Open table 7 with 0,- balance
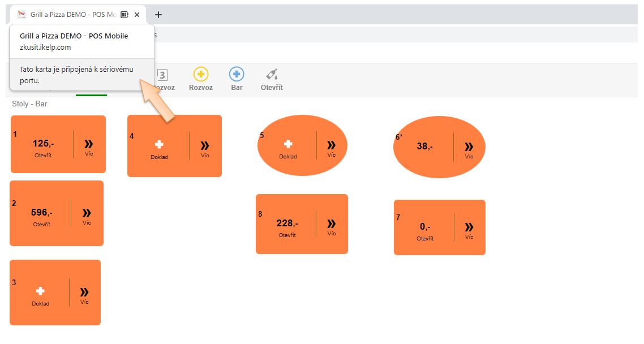The image size is (644, 344). (425, 230)
